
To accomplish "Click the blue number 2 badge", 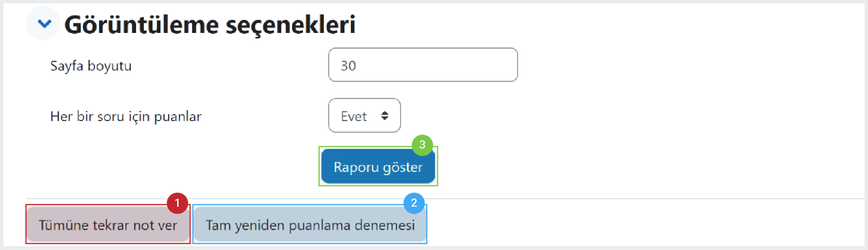I will [414, 203].
